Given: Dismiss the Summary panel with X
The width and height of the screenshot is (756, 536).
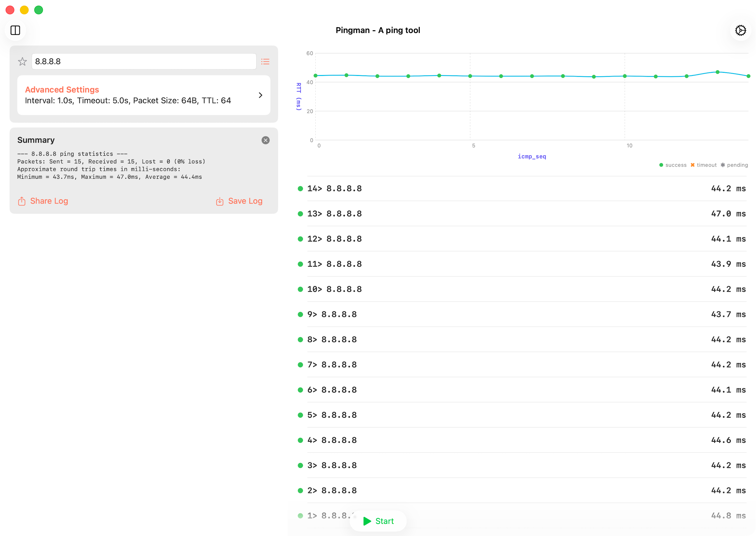Looking at the screenshot, I should pos(265,140).
